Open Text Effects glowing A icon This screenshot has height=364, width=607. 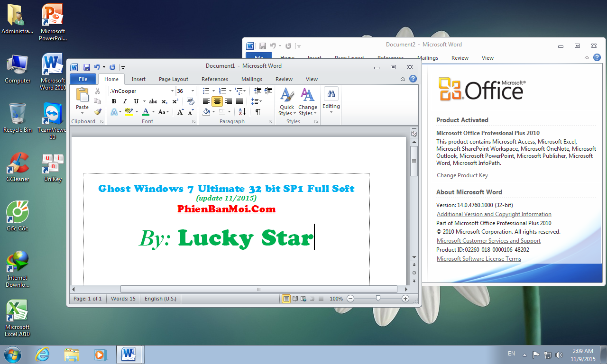click(x=114, y=112)
